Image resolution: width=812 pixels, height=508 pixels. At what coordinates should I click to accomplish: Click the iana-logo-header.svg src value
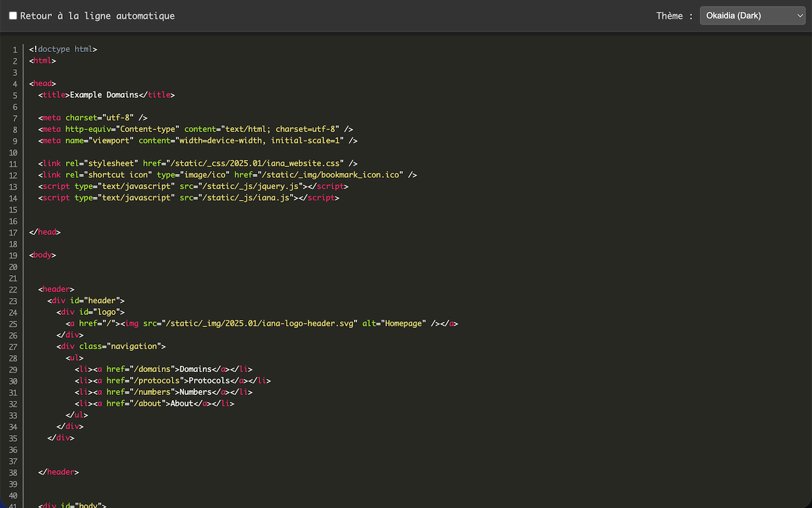coord(259,323)
